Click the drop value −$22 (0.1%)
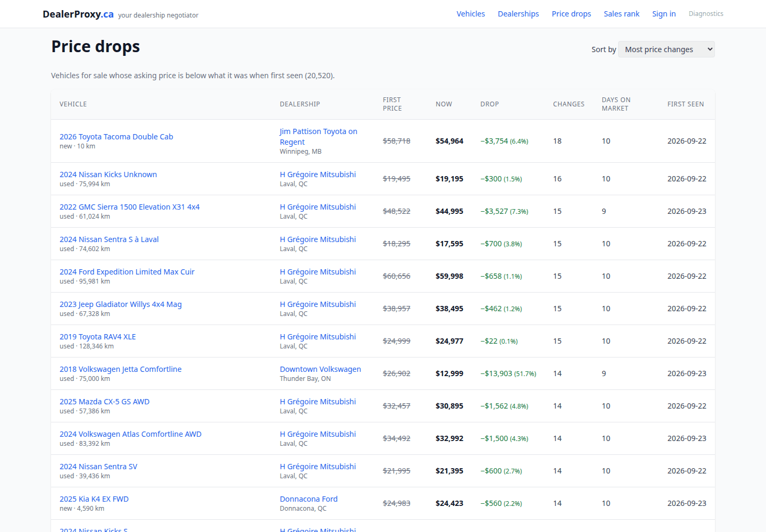766x532 pixels. [499, 341]
